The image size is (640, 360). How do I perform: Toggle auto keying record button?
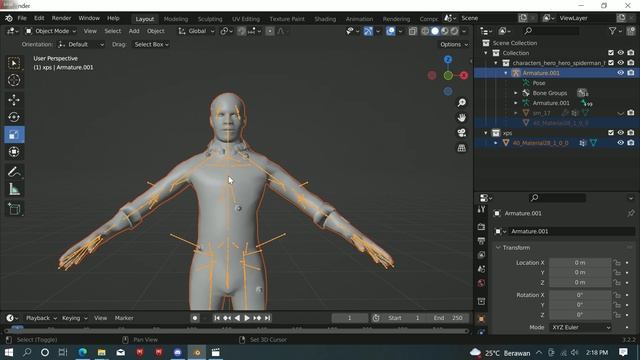pos(195,318)
